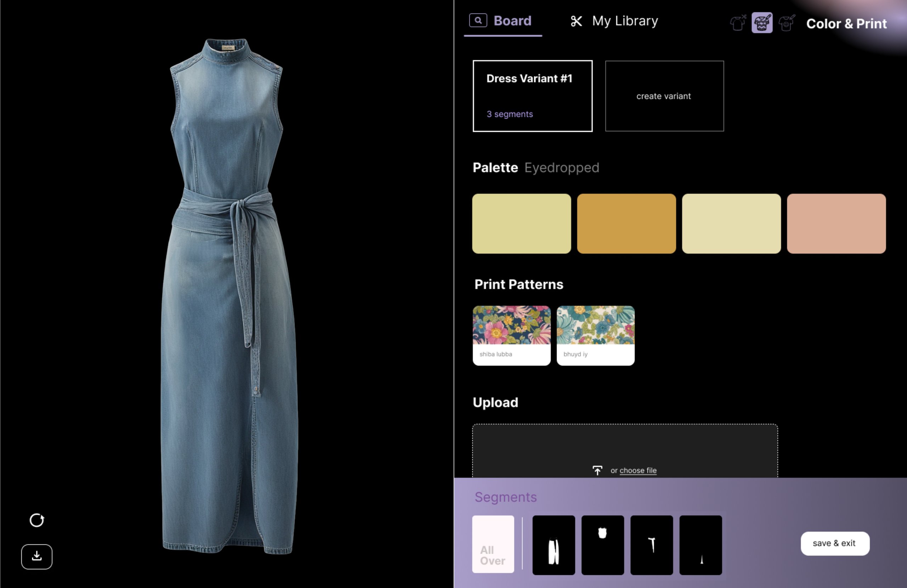The height and width of the screenshot is (588, 907).
Task: Select the graphic placement tool (shirt with smiley icon)
Action: (787, 24)
